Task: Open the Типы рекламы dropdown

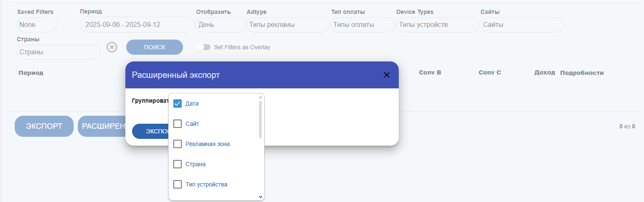Action: (x=288, y=25)
